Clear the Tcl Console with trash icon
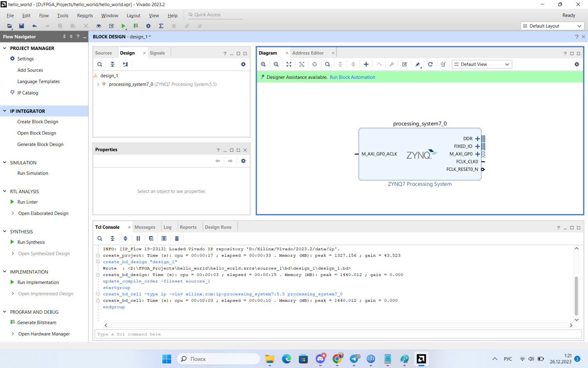This screenshot has width=588, height=368. 177,239
